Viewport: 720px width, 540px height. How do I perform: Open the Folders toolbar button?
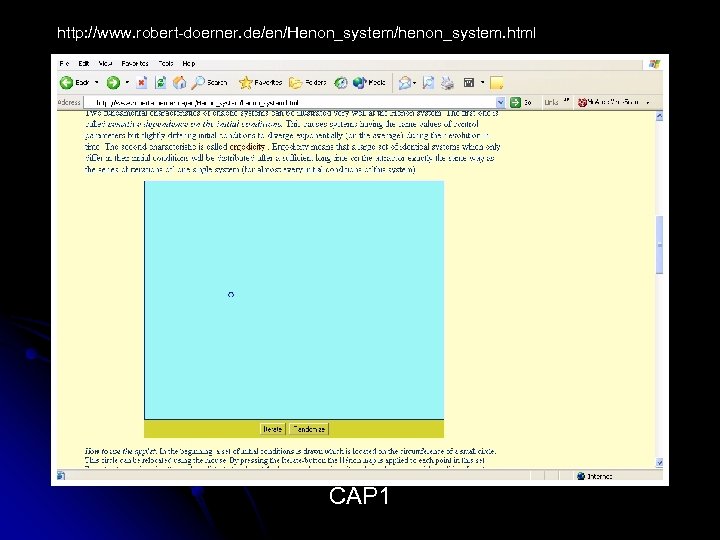307,83
